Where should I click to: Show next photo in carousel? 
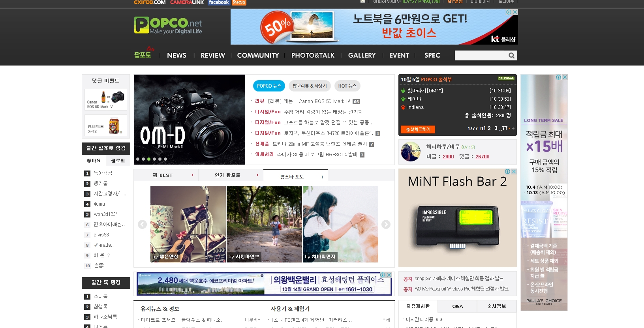(x=386, y=224)
